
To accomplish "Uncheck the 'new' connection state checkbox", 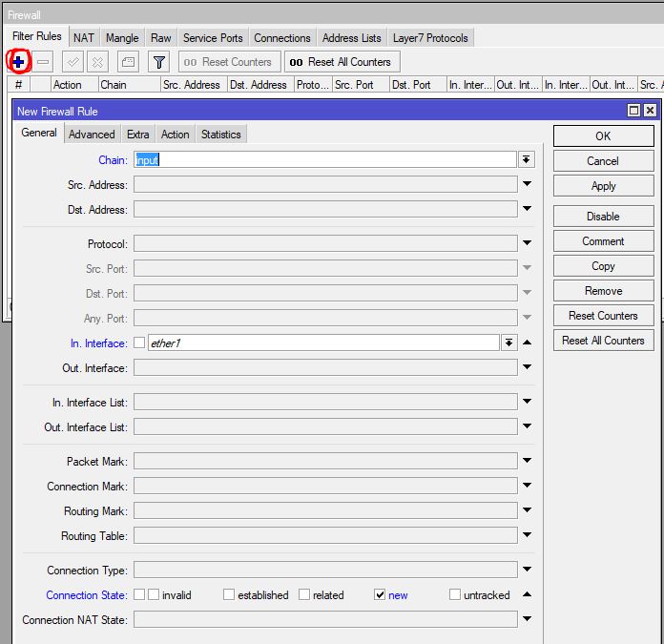I will (380, 595).
